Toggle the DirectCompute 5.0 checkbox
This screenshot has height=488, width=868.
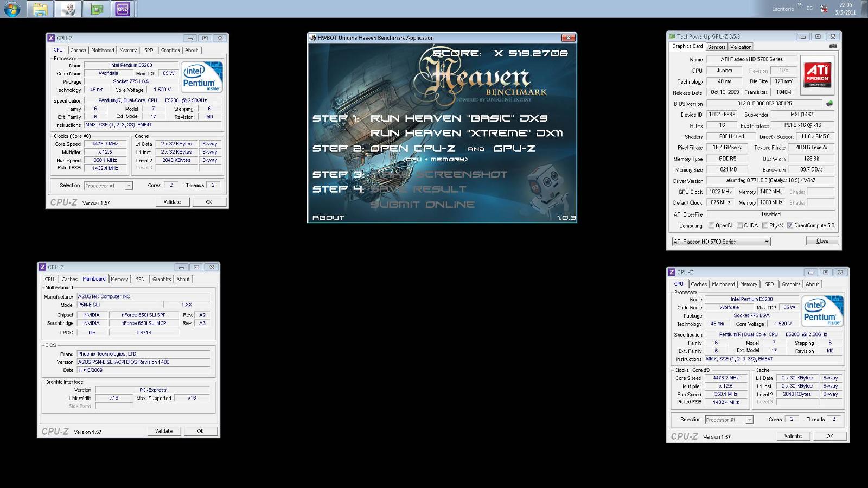click(790, 225)
